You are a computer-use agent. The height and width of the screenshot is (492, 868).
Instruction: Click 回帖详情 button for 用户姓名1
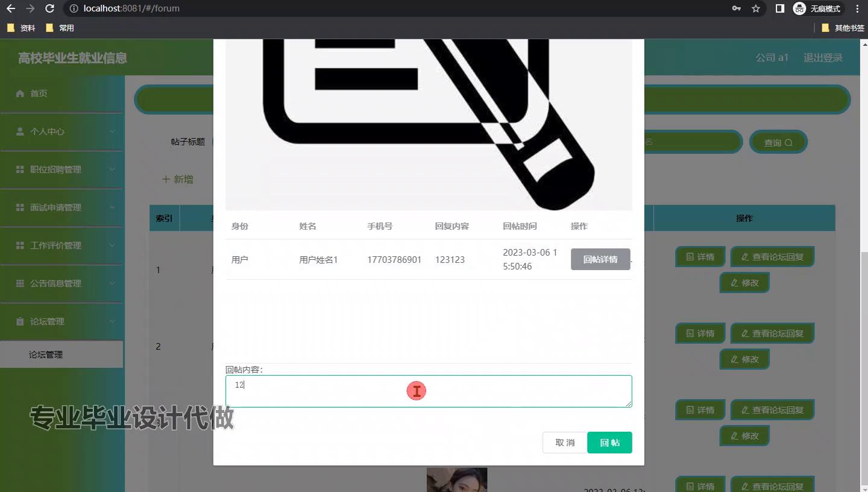click(600, 259)
